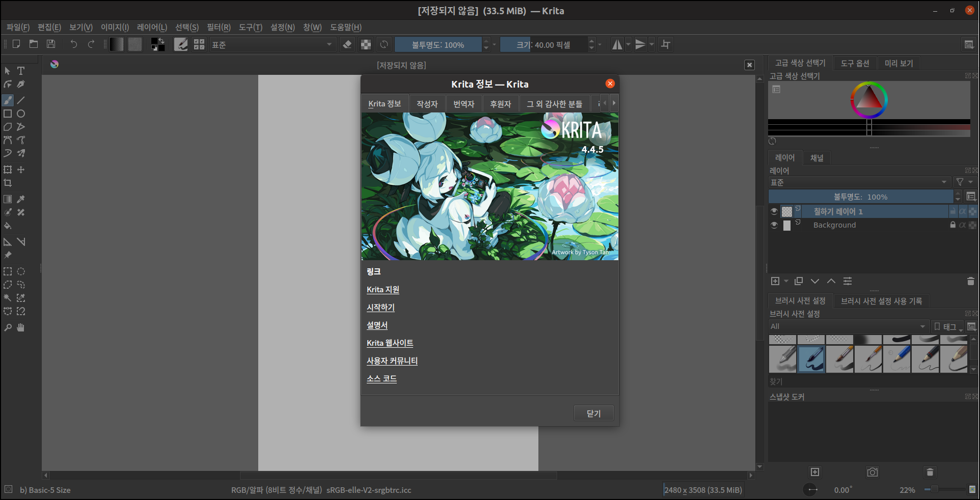Create a new document from toolbar

16,44
